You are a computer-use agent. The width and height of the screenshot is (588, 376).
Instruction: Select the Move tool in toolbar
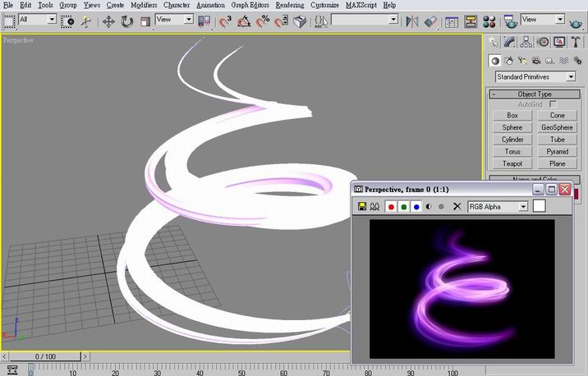tap(108, 21)
